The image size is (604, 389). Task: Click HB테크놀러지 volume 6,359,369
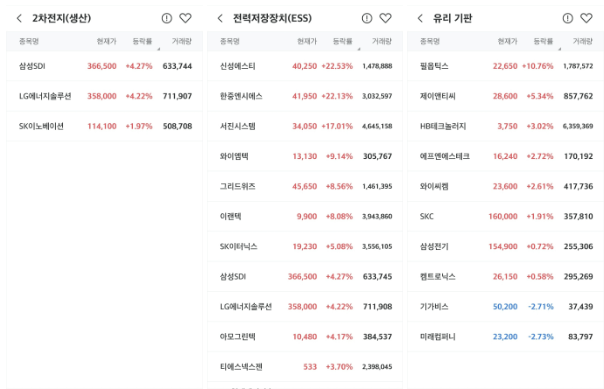click(x=578, y=126)
